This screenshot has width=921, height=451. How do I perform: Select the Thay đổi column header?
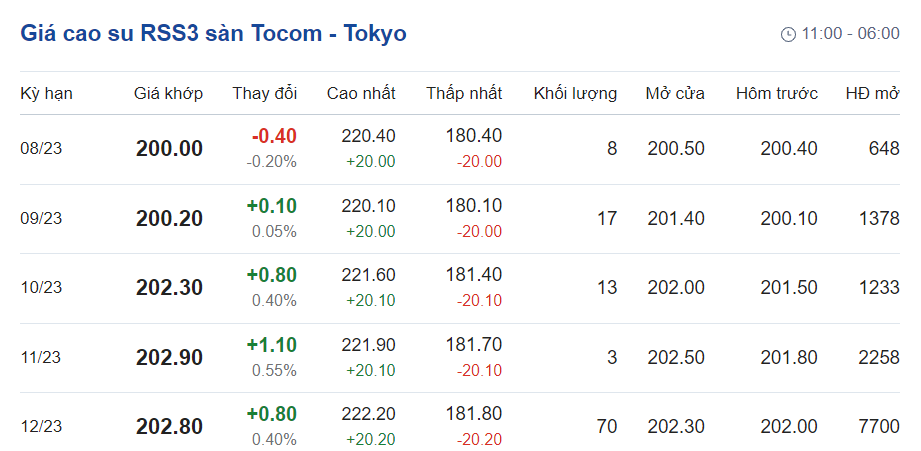click(265, 94)
